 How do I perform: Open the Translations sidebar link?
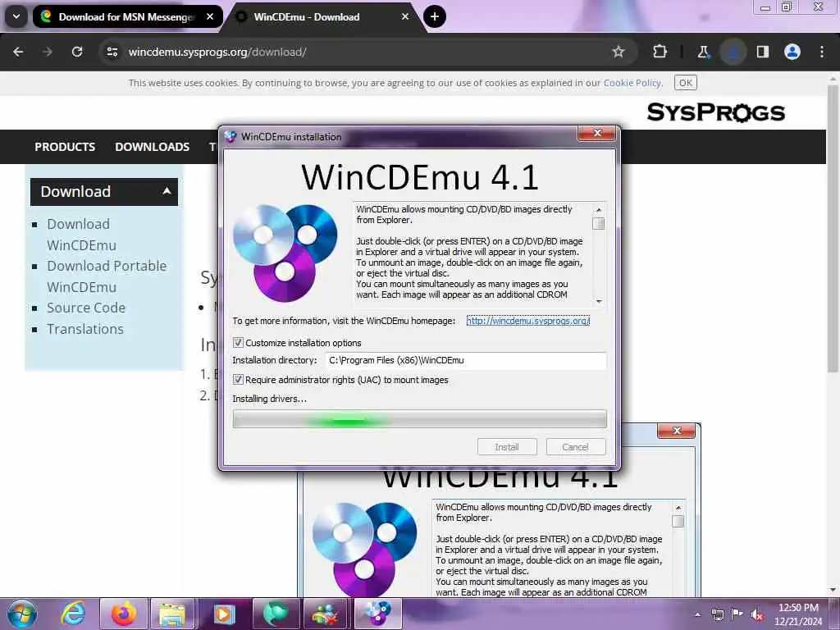(85, 329)
